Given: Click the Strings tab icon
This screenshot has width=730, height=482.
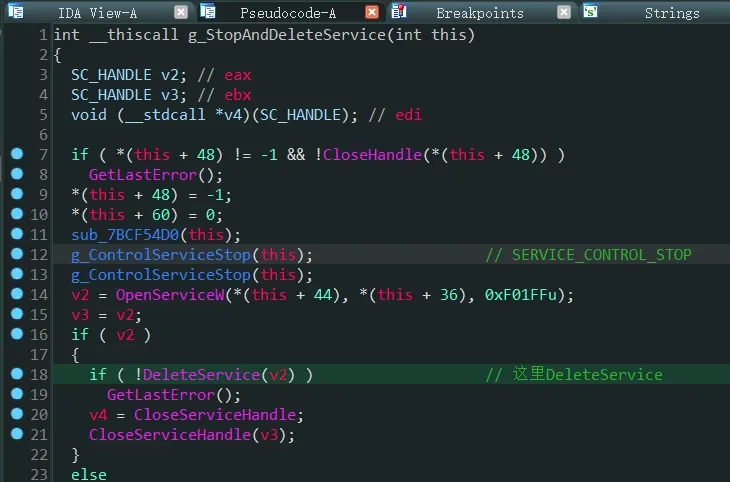Looking at the screenshot, I should click(590, 11).
